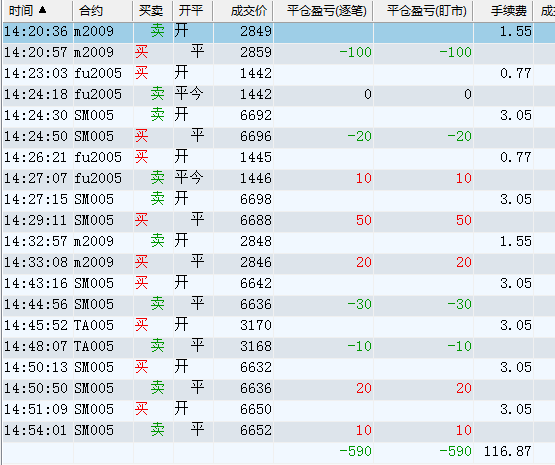Click the 平仓盈亏(盯市) column header

click(423, 11)
